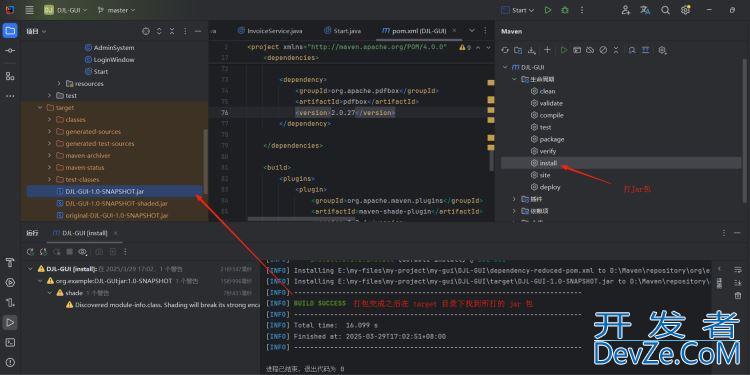Rerun the DJL-GUI install build
Viewport: 750px width, 375px height.
pyautogui.click(x=31, y=252)
